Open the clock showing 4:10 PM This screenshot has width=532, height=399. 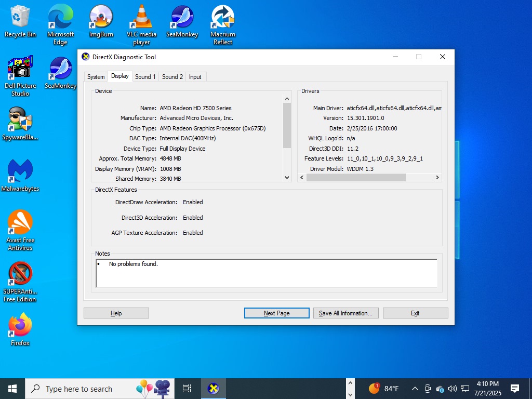[x=487, y=389]
